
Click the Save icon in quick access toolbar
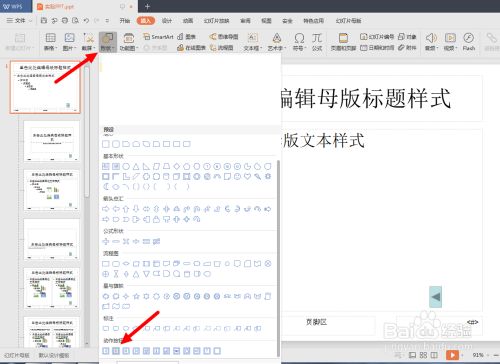tap(44, 21)
